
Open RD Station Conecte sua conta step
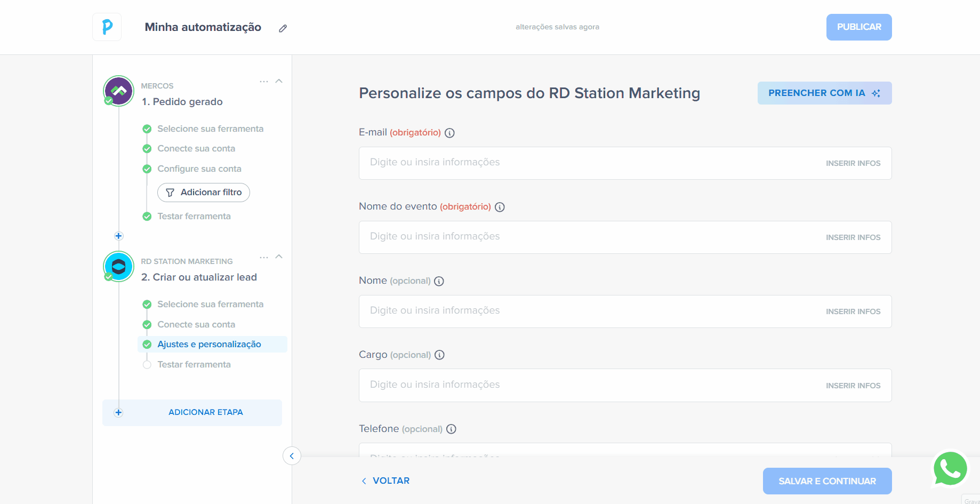tap(196, 324)
